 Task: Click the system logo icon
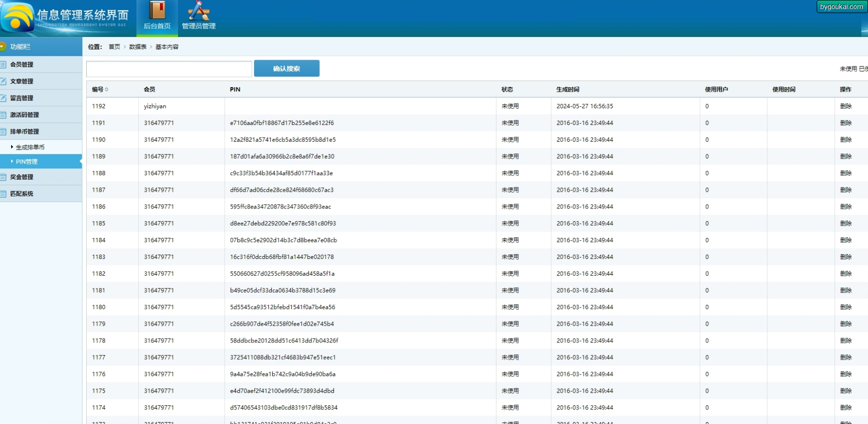17,17
